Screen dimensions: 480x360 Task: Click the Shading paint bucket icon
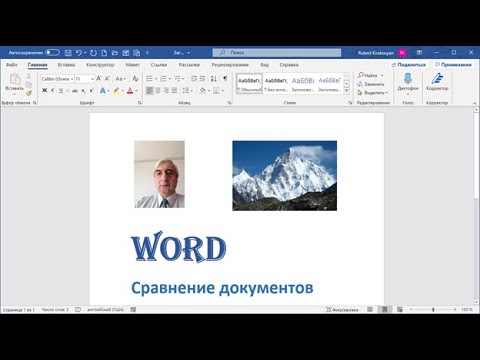202,90
